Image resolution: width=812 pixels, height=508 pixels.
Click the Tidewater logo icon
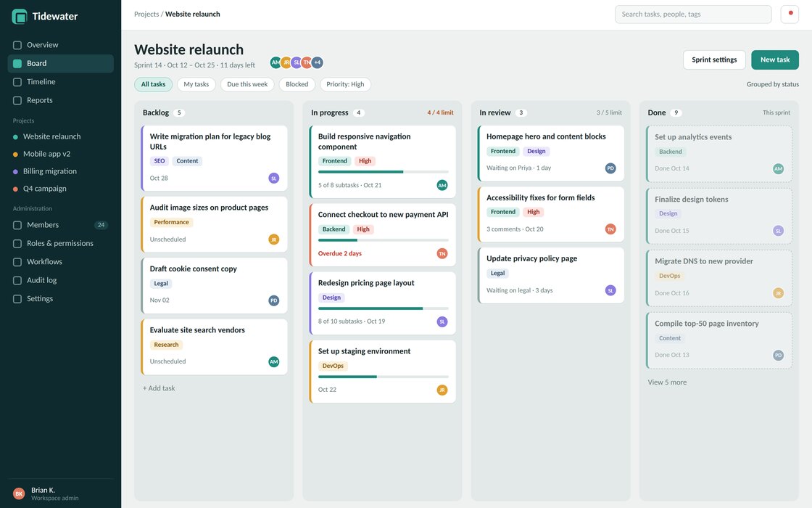[x=19, y=17]
